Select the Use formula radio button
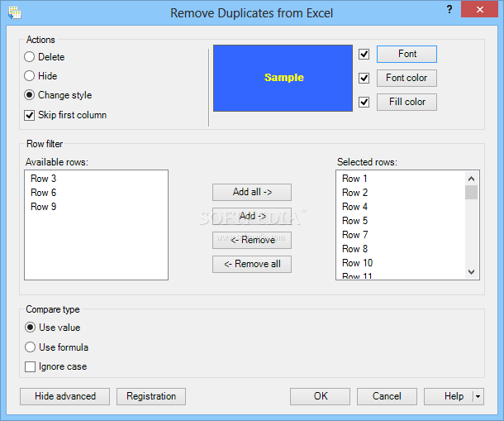Viewport: 504px width, 421px height. click(x=30, y=347)
